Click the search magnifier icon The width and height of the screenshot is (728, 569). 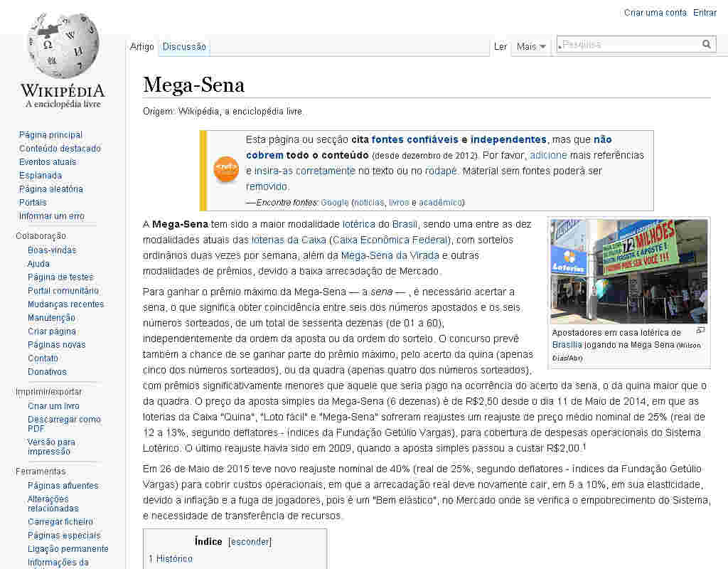706,45
